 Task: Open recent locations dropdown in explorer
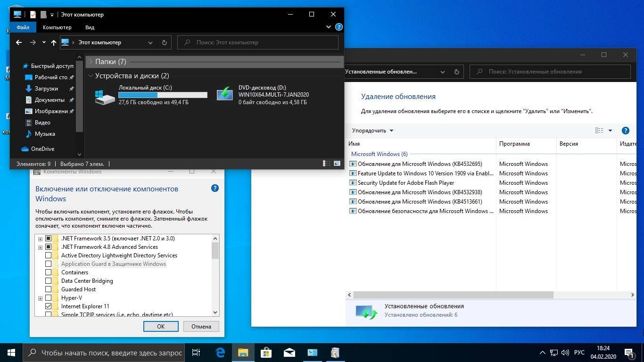44,42
